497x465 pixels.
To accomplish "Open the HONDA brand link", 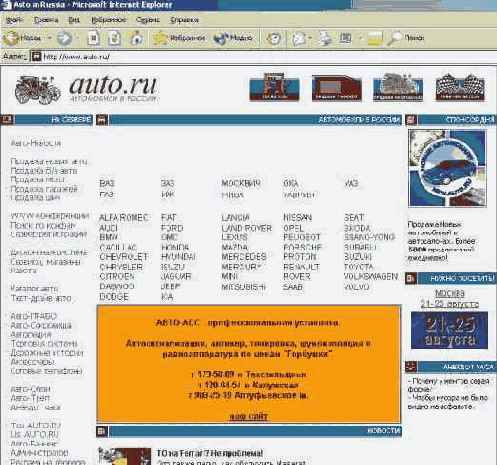I will [x=175, y=247].
